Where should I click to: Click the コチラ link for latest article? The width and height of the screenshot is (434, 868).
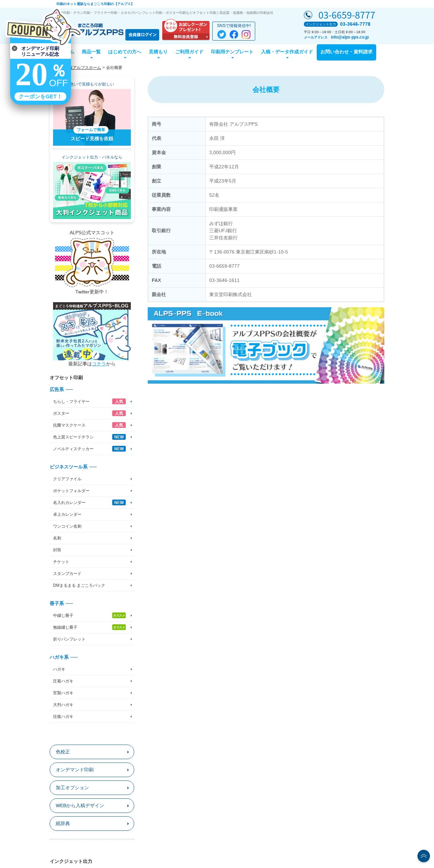pyautogui.click(x=99, y=364)
